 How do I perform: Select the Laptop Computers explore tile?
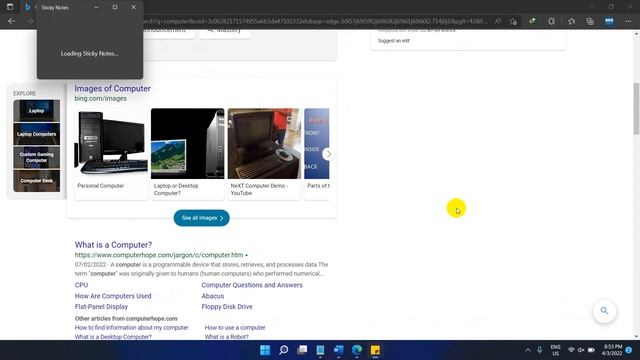click(36, 134)
